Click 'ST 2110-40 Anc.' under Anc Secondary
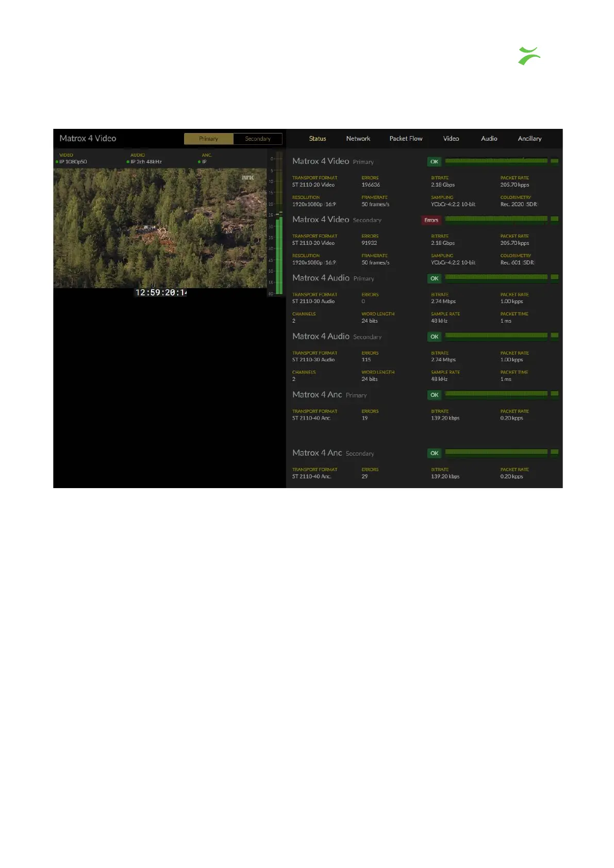614x868 pixels. click(x=311, y=476)
